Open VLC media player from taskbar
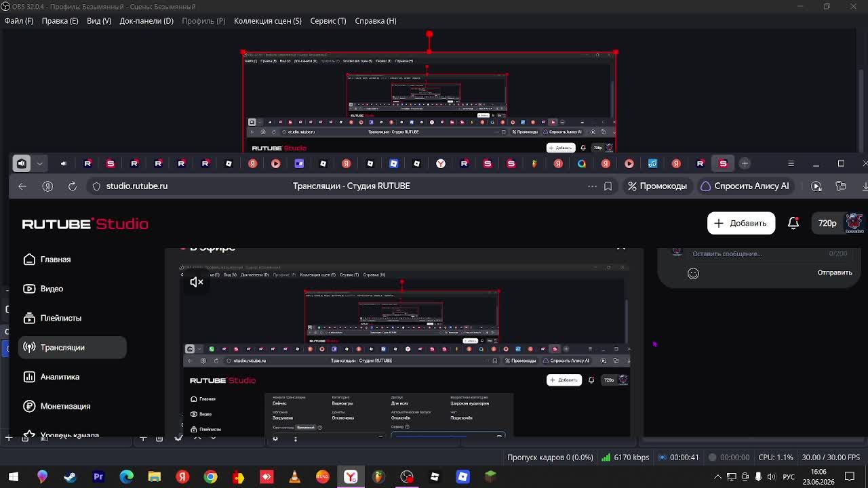 (x=294, y=476)
